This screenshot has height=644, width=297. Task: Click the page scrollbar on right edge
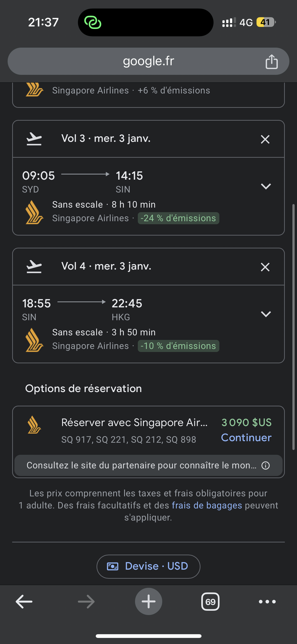(293, 327)
